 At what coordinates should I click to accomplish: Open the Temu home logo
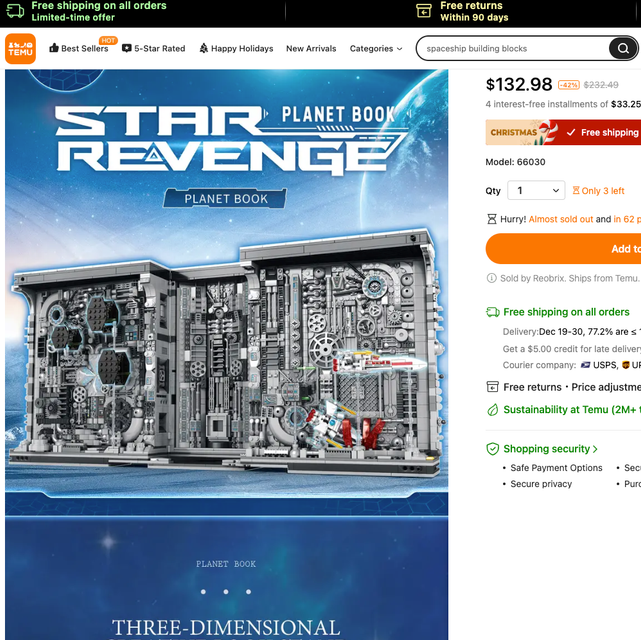20,49
